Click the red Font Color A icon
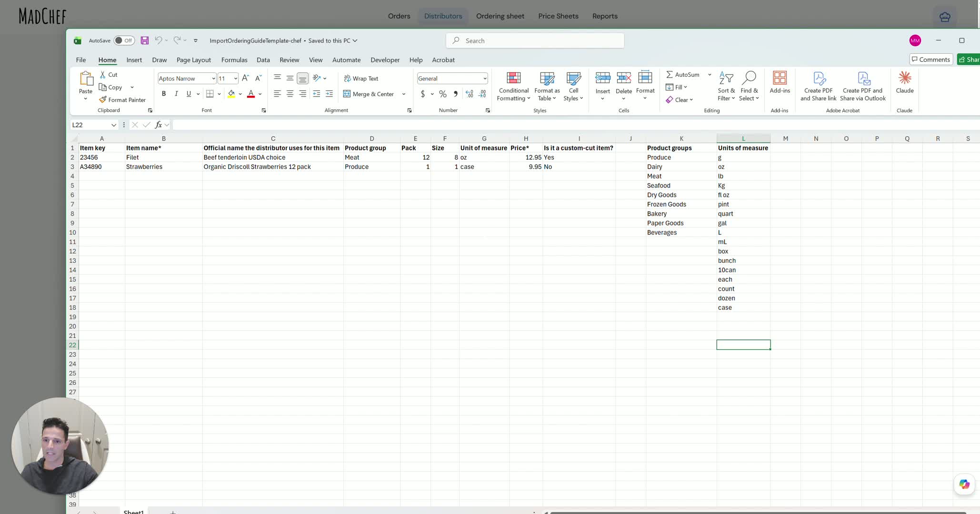Image resolution: width=980 pixels, height=514 pixels. (251, 94)
